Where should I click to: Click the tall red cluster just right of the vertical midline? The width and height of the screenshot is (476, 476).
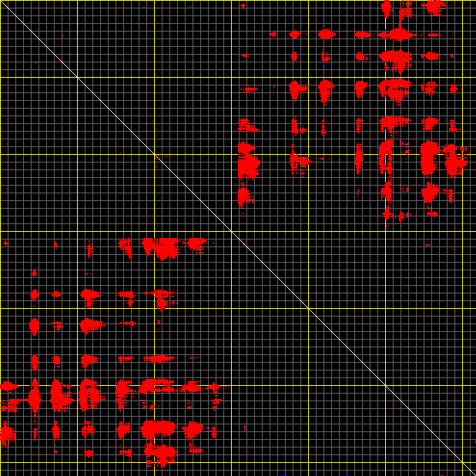247,162
